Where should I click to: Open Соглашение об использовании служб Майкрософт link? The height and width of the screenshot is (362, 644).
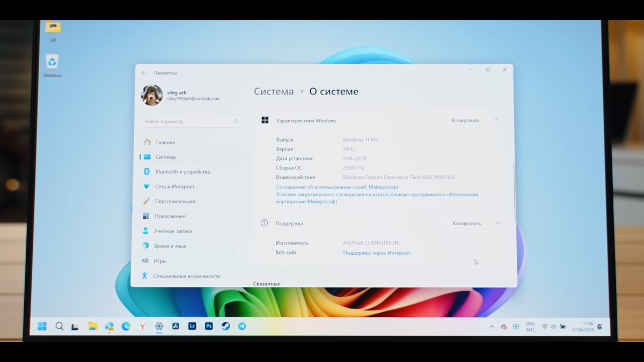point(338,187)
